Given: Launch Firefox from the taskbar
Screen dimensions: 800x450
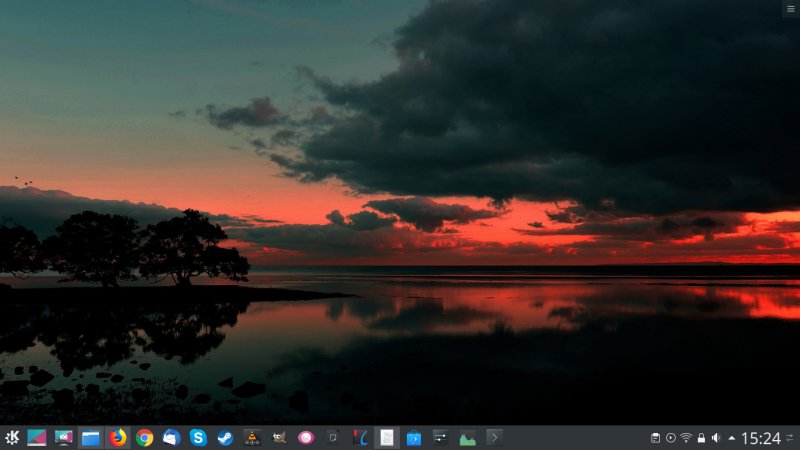Looking at the screenshot, I should pyautogui.click(x=118, y=437).
